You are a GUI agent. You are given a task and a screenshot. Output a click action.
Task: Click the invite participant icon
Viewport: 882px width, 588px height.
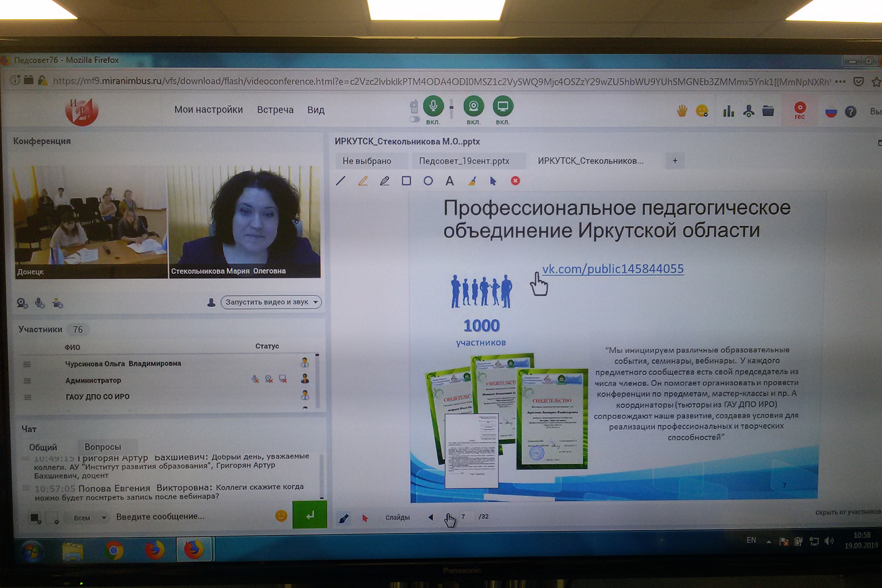pos(748,111)
